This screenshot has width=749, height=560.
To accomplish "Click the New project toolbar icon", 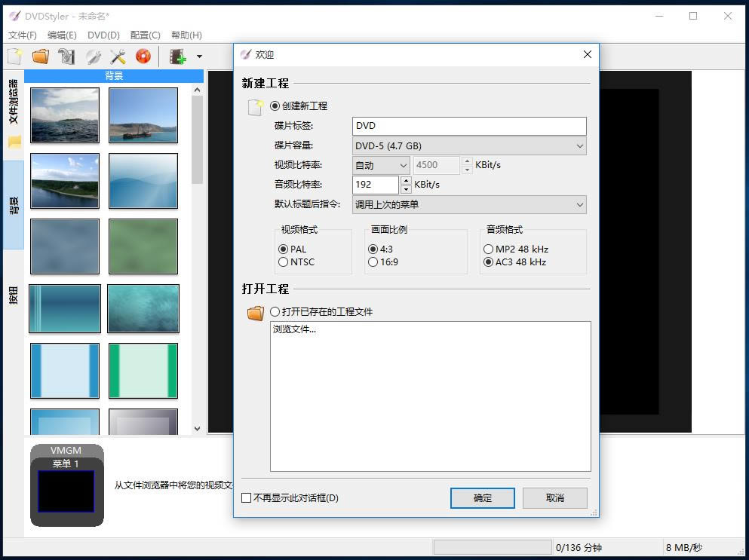I will (15, 57).
